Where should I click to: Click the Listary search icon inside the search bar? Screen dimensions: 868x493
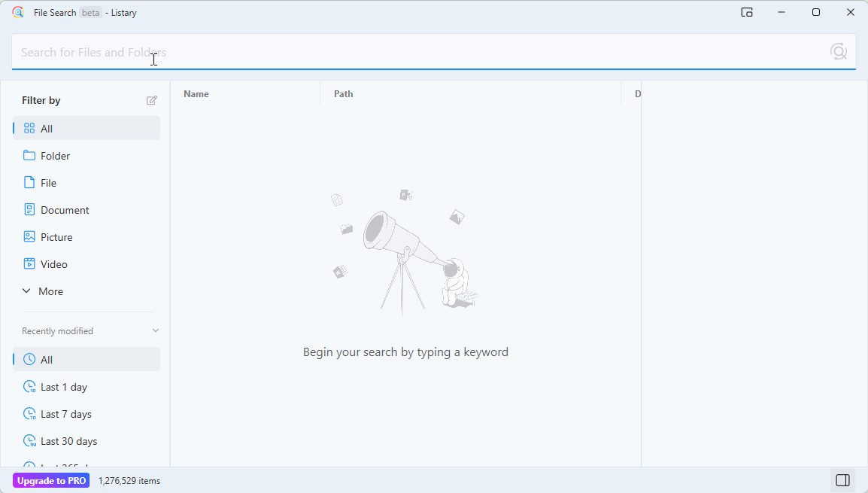click(839, 52)
